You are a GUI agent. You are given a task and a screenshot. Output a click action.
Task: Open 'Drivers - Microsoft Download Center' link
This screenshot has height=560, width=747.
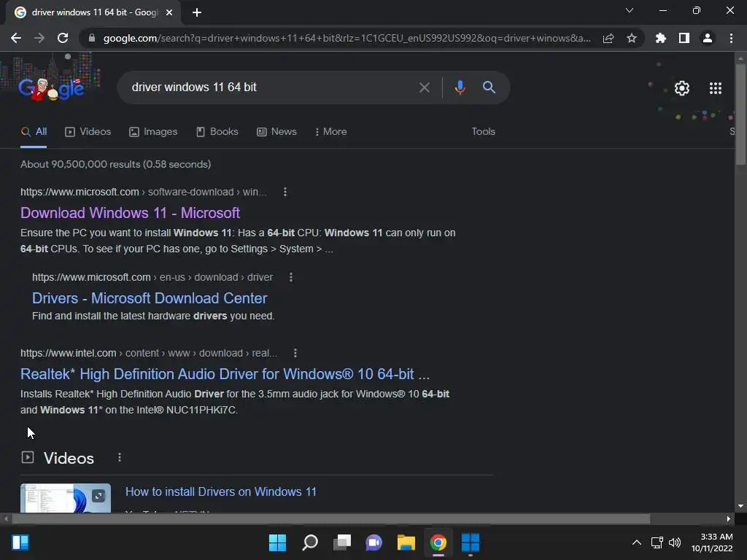coord(150,298)
